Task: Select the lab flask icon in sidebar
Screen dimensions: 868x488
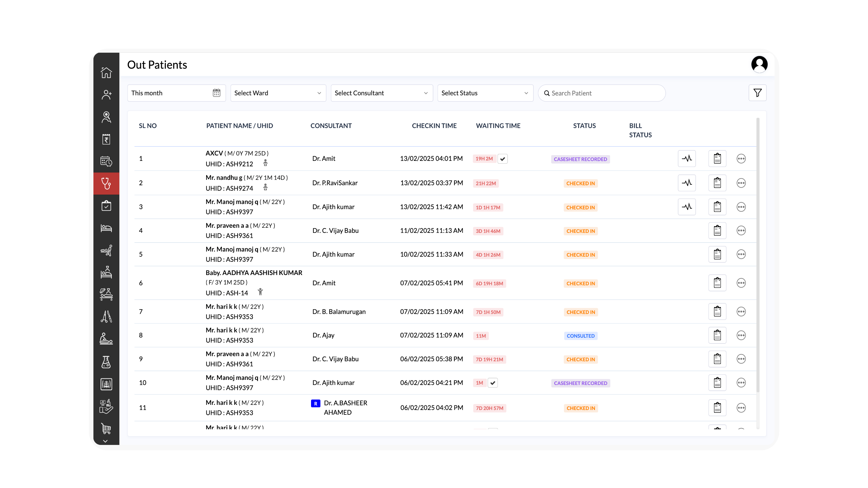Action: pos(106,361)
